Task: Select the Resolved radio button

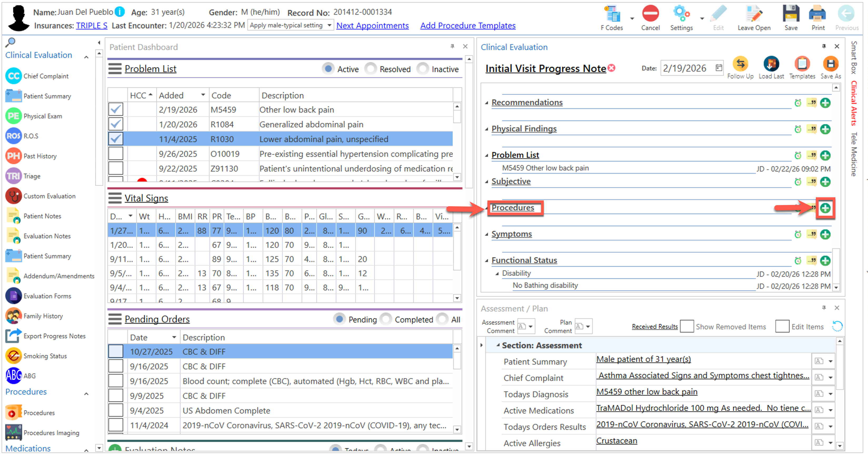Action: tap(371, 69)
